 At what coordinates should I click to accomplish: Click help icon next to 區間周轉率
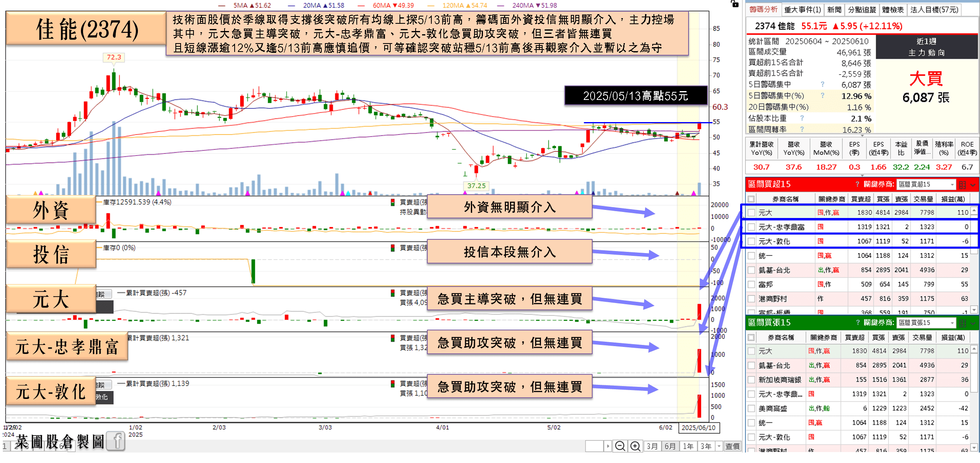802,129
